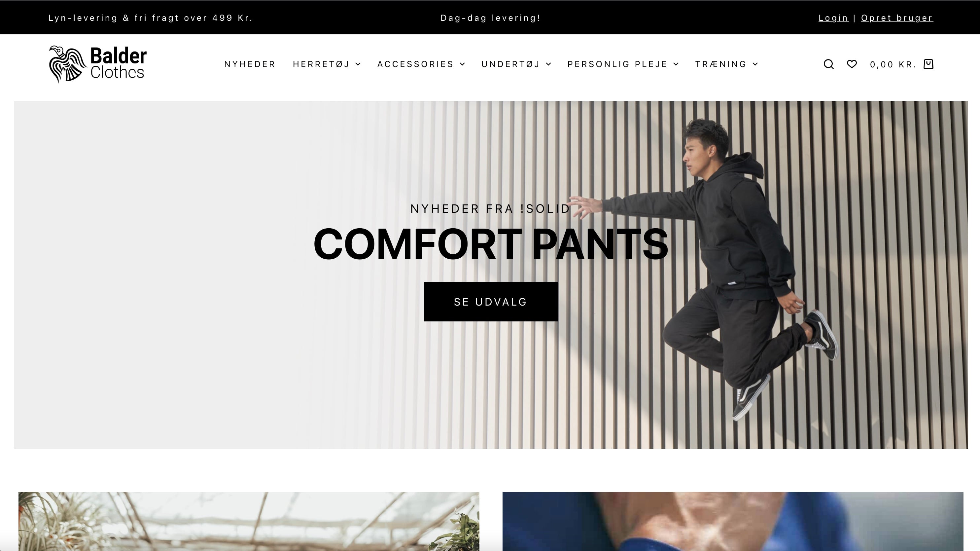980x551 pixels.
Task: Open the plants promo image below banner
Action: point(249,521)
